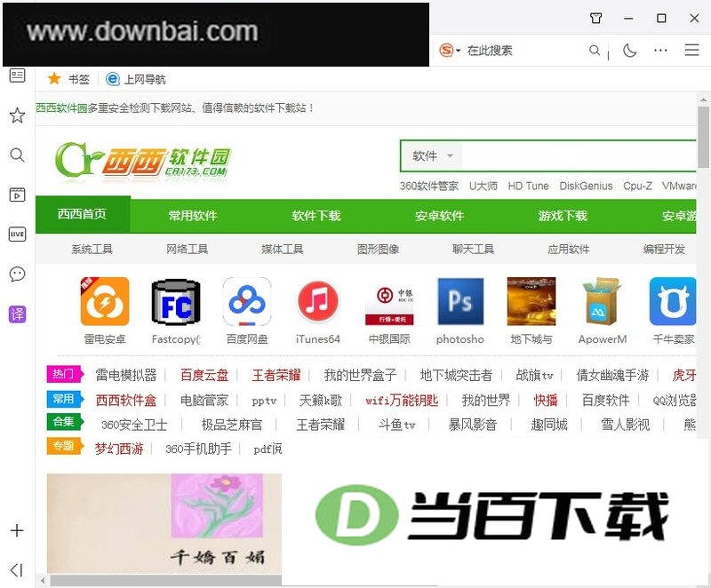Click the 热门 pink tag
This screenshot has width=711, height=588.
click(65, 374)
